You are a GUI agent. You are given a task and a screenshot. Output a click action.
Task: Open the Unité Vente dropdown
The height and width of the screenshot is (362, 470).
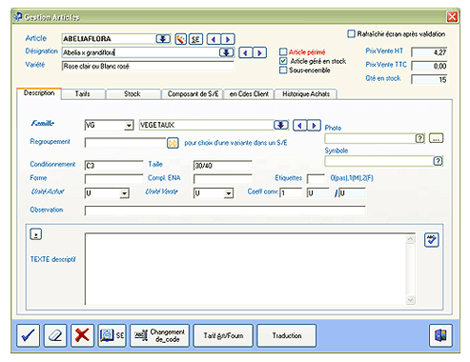pos(229,193)
